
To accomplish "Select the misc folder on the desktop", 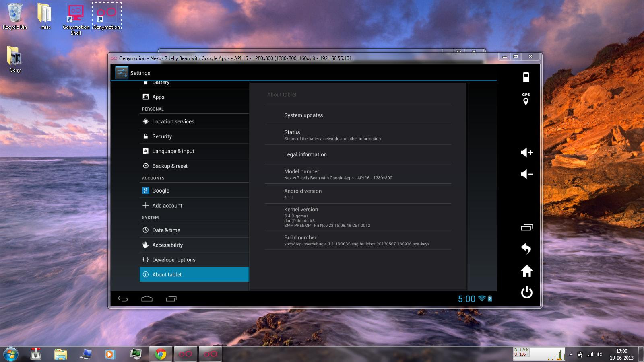I will pos(45,16).
